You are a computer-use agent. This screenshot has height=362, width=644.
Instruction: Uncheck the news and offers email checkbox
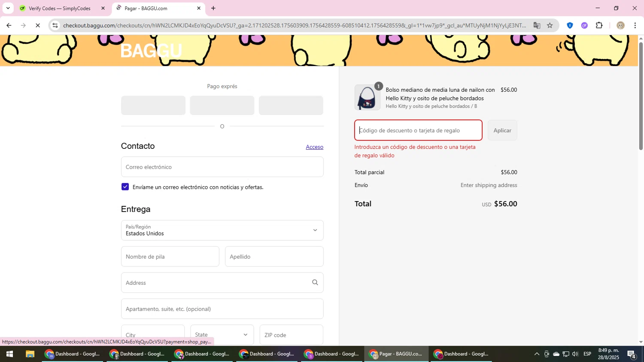(x=125, y=187)
